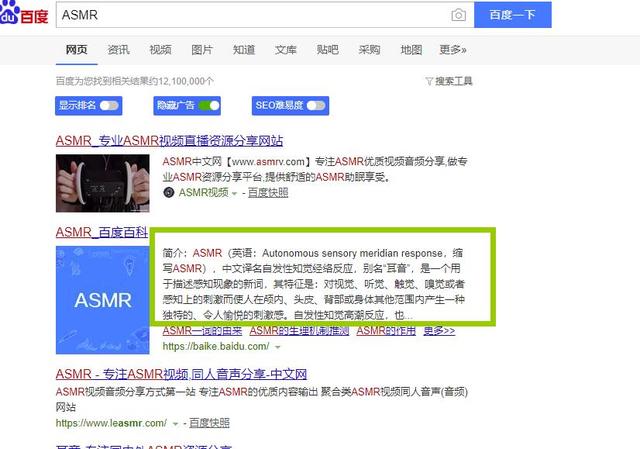This screenshot has height=449, width=640.
Task: Open the ASMR_百度百科 result
Action: (x=102, y=232)
